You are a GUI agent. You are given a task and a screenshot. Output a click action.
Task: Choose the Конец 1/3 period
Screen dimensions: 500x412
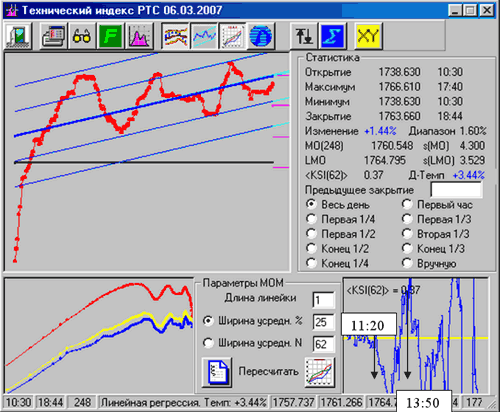tap(407, 248)
